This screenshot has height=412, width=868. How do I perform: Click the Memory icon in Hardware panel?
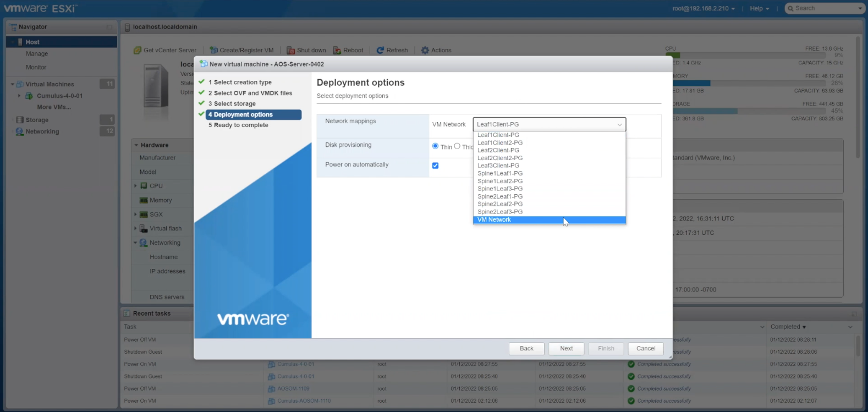pos(144,200)
